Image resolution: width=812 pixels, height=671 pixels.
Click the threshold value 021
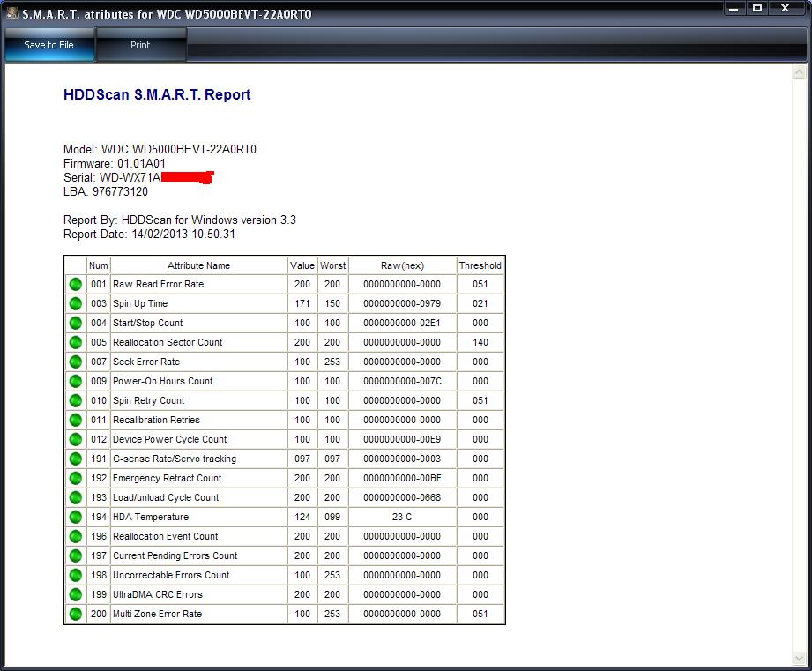[x=480, y=303]
